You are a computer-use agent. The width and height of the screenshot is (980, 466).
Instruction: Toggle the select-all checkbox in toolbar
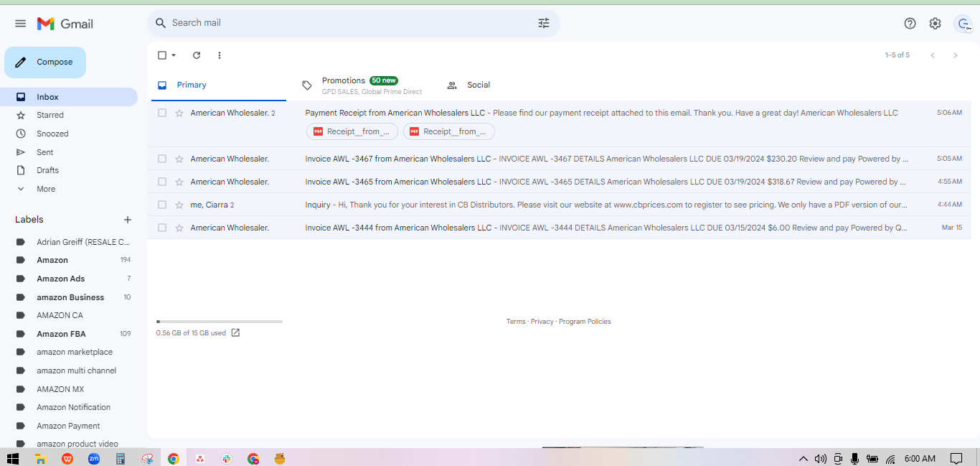(162, 55)
